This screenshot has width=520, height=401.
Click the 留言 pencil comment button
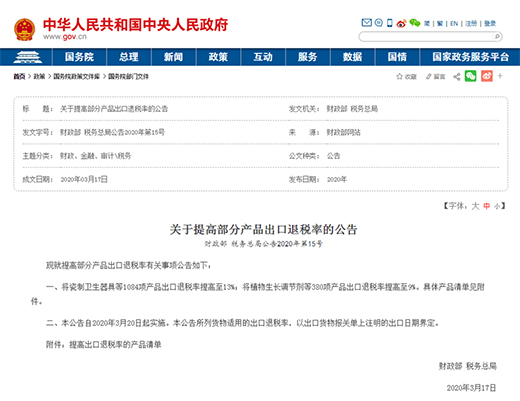[435, 77]
